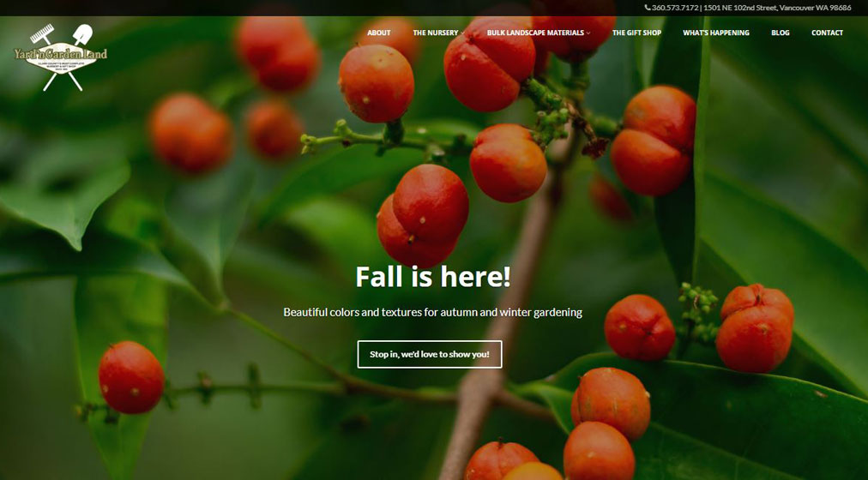868x480 pixels.
Task: Click the Yard'n Garden Land logo
Action: tap(60, 57)
